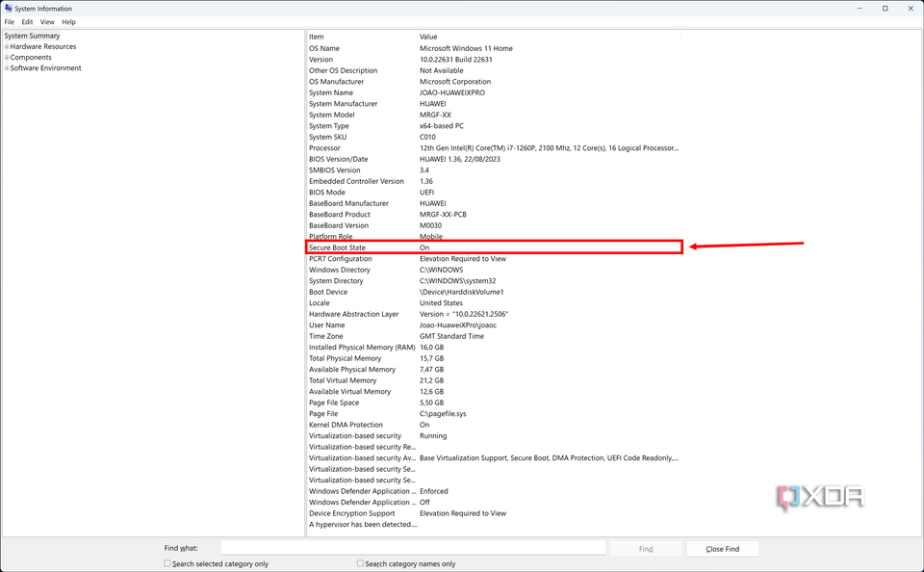Select Total Virtual Memory row
924x572 pixels.
point(494,380)
